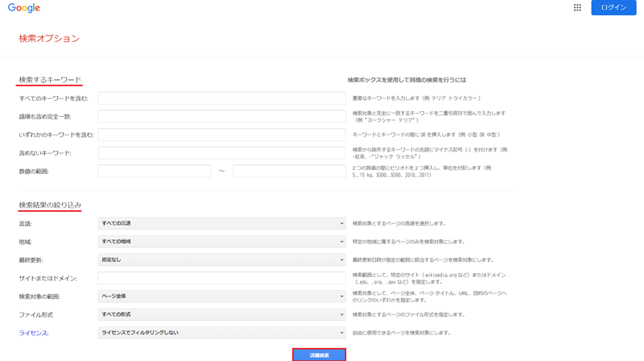Click the 数値の範囲 starting value field
The height and width of the screenshot is (361, 644).
pyautogui.click(x=155, y=171)
